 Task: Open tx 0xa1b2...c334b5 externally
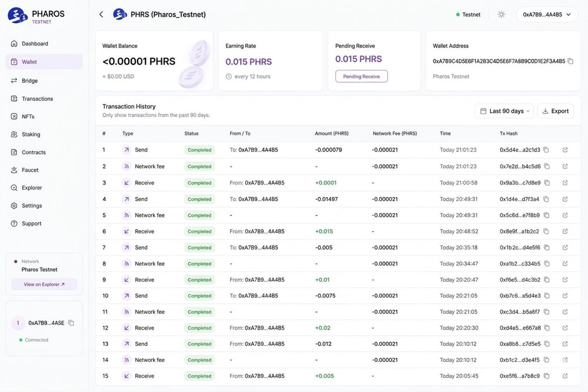(x=565, y=263)
